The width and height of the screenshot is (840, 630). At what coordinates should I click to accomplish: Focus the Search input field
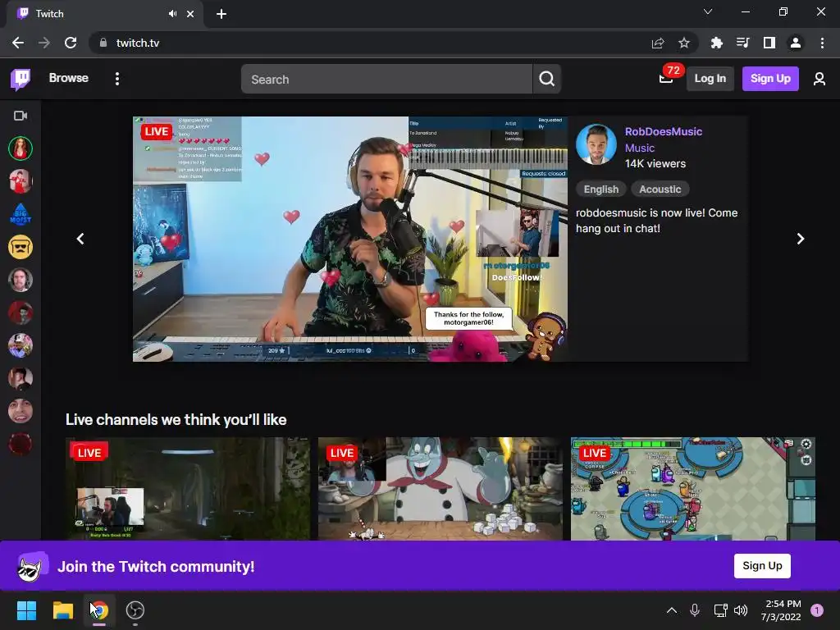[386, 80]
